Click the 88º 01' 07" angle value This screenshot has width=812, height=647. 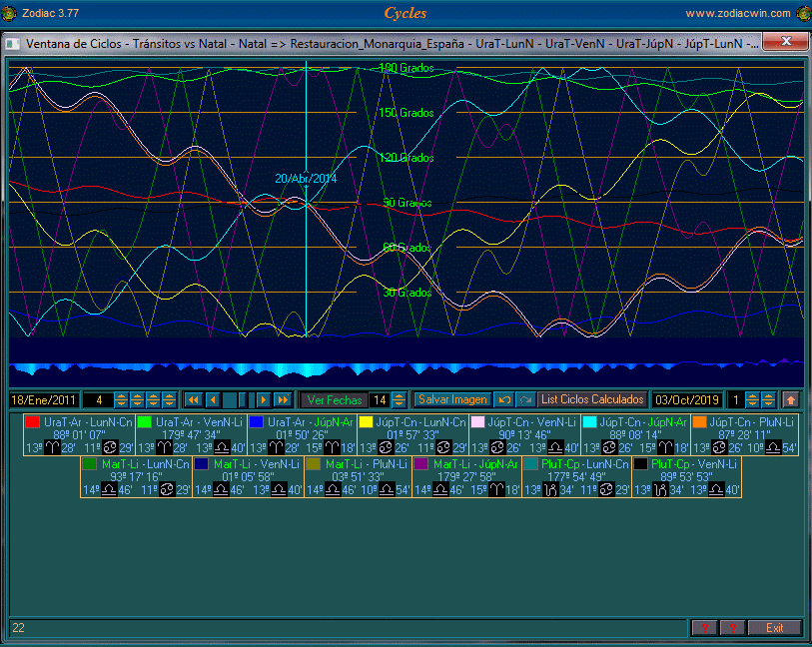coord(79,434)
